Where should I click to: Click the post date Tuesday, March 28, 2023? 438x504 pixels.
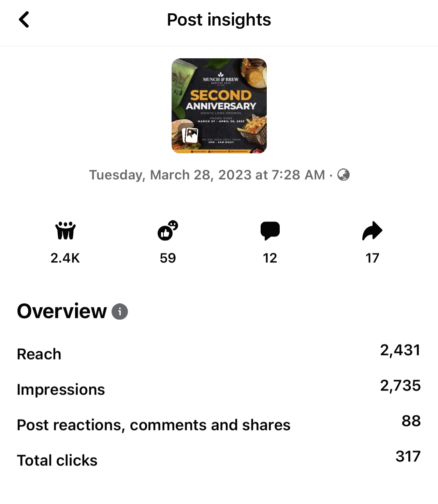[207, 175]
